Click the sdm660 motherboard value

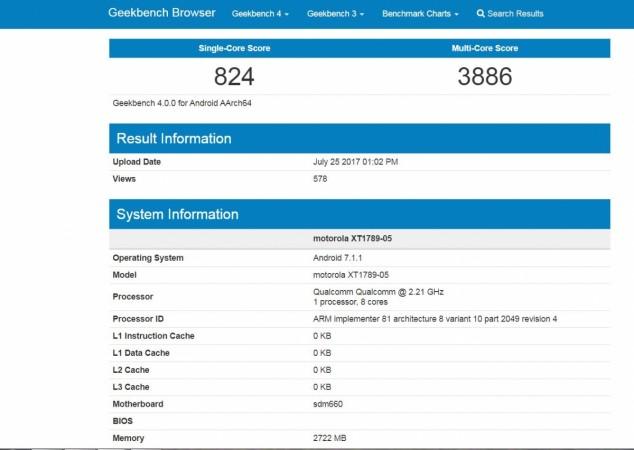pyautogui.click(x=330, y=404)
